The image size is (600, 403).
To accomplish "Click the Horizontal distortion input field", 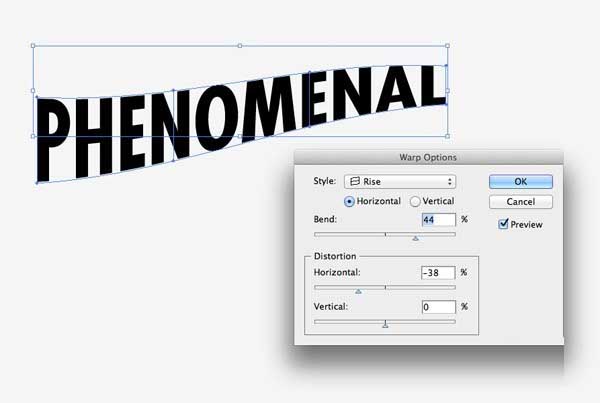I will pyautogui.click(x=438, y=273).
